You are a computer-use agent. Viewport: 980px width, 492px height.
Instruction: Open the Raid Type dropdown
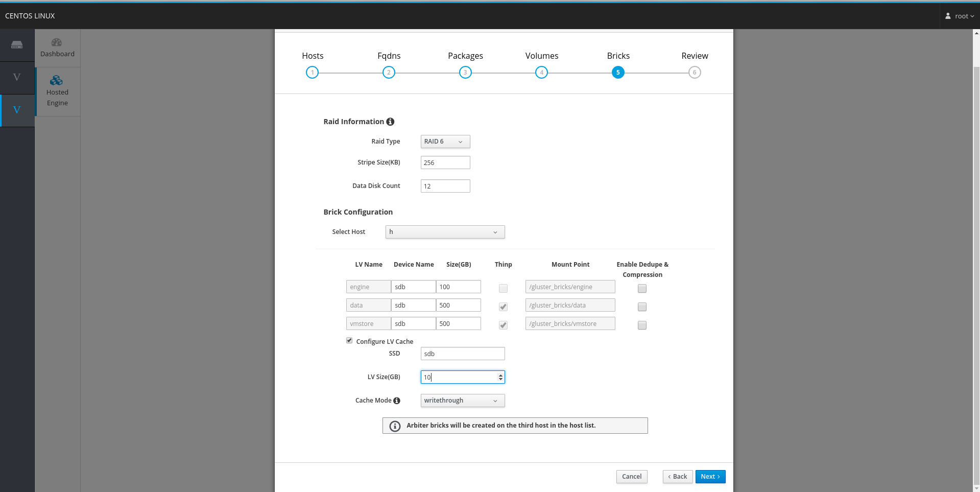(x=445, y=142)
